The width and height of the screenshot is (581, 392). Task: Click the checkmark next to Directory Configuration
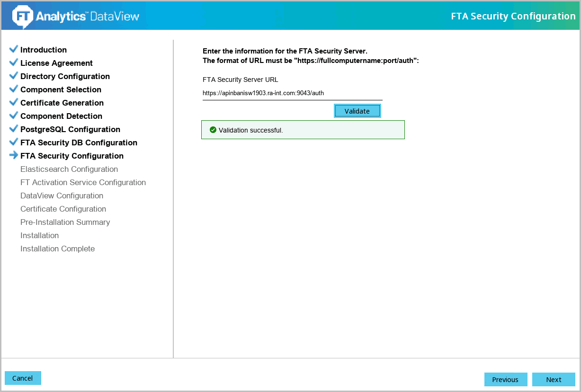tap(14, 76)
